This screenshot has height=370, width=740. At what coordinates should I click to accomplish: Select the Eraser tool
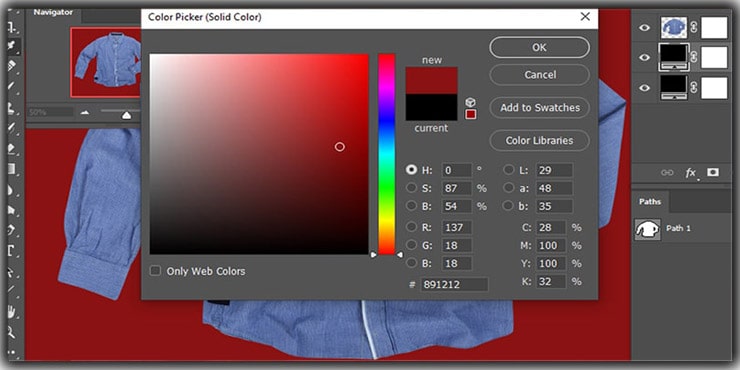click(12, 149)
